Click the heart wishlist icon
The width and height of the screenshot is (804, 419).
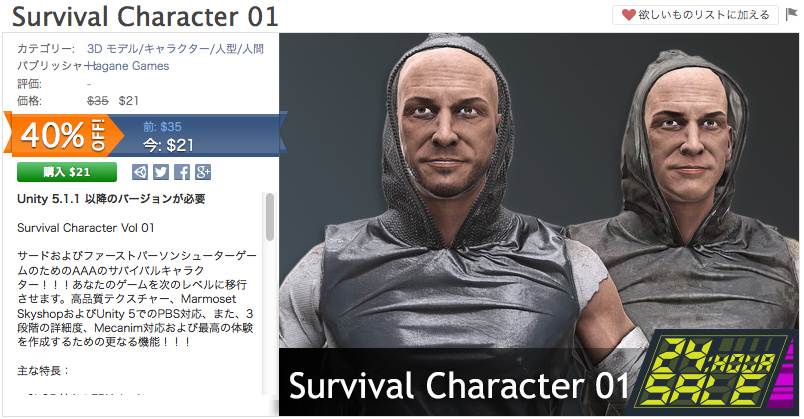(629, 15)
